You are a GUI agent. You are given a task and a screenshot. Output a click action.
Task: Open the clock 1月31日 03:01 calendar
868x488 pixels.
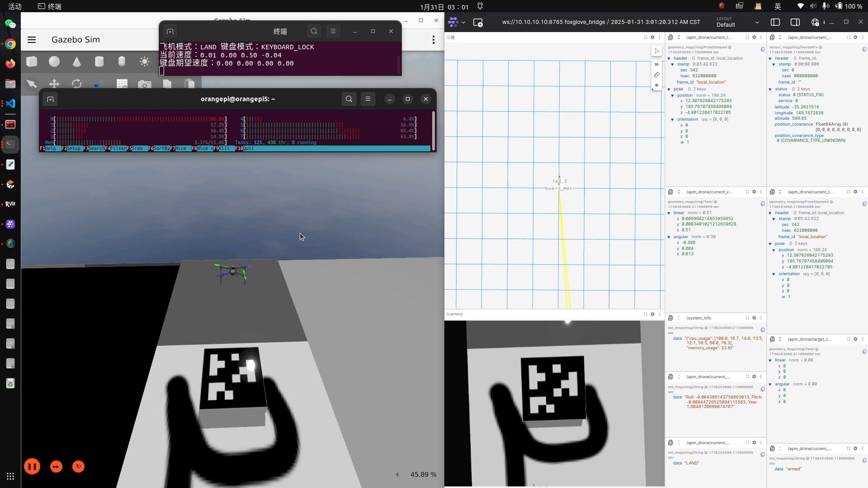click(x=444, y=7)
